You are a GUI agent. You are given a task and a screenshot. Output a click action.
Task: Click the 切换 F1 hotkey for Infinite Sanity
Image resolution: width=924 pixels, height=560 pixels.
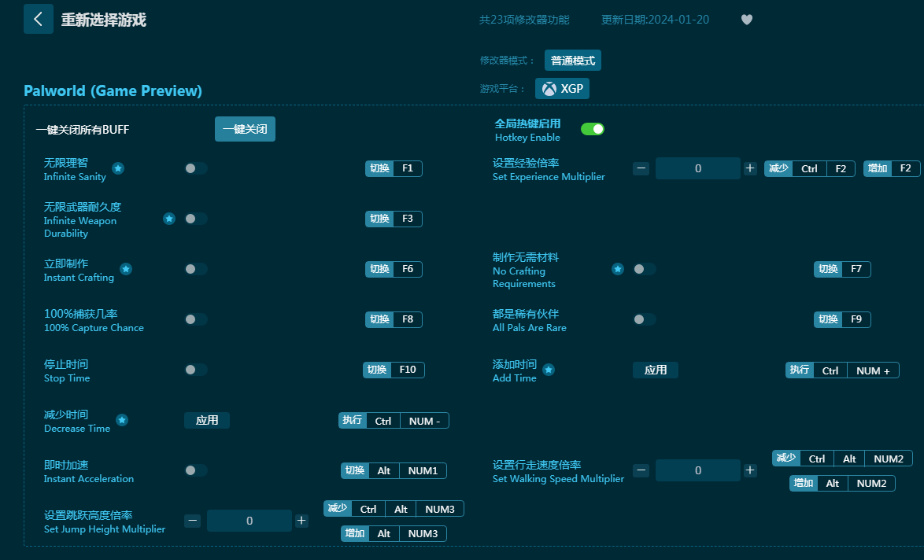click(394, 168)
